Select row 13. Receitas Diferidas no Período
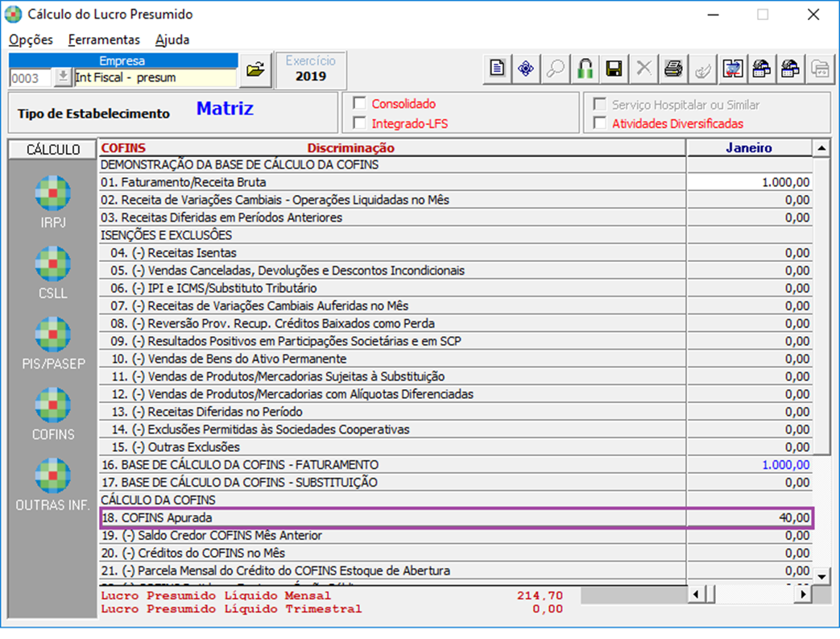The height and width of the screenshot is (639, 840). coord(392,413)
